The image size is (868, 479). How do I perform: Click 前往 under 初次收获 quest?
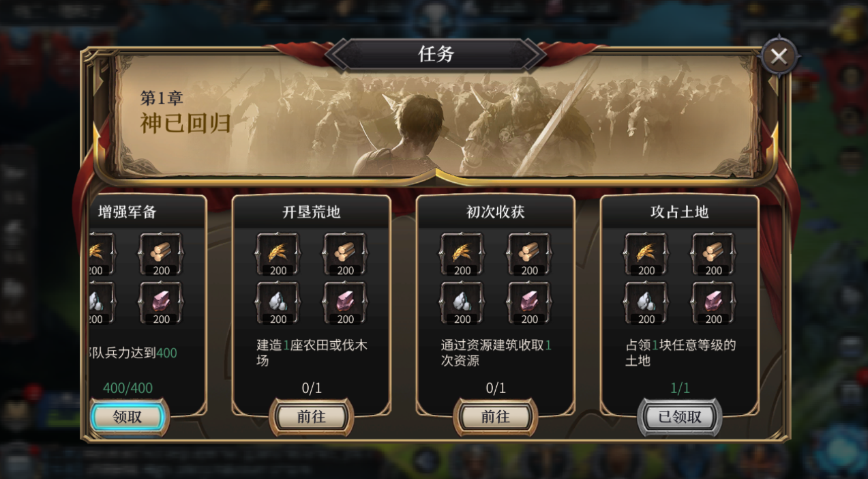[x=496, y=417]
